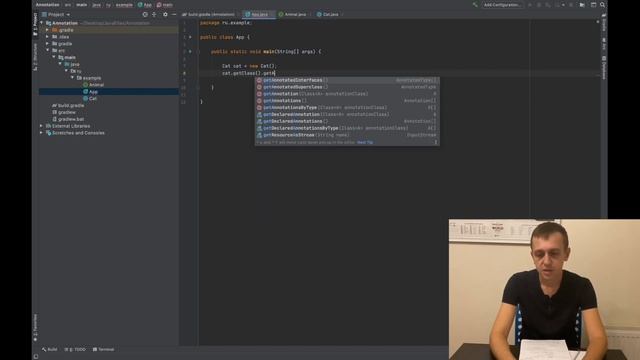Expand Scratches and Consoles node
The width and height of the screenshot is (640, 360).
42,133
